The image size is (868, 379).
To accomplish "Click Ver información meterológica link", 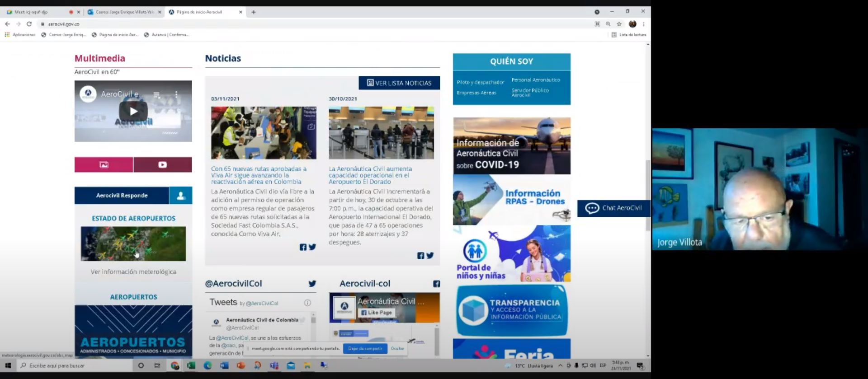I will point(133,272).
